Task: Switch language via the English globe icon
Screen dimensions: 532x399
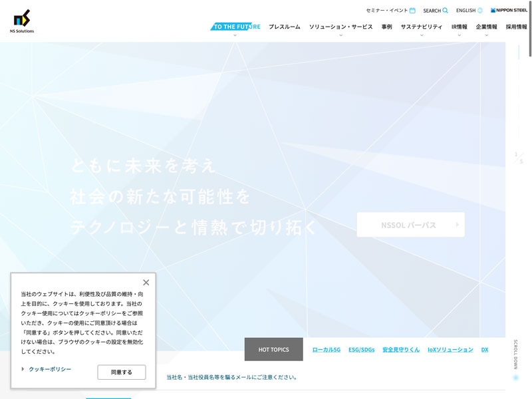Action: [479, 11]
